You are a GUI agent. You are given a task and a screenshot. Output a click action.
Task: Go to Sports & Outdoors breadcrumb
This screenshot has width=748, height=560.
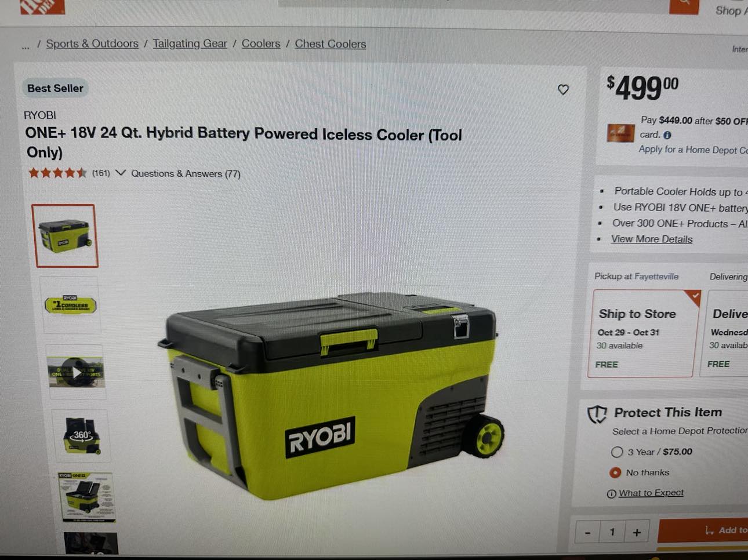92,43
